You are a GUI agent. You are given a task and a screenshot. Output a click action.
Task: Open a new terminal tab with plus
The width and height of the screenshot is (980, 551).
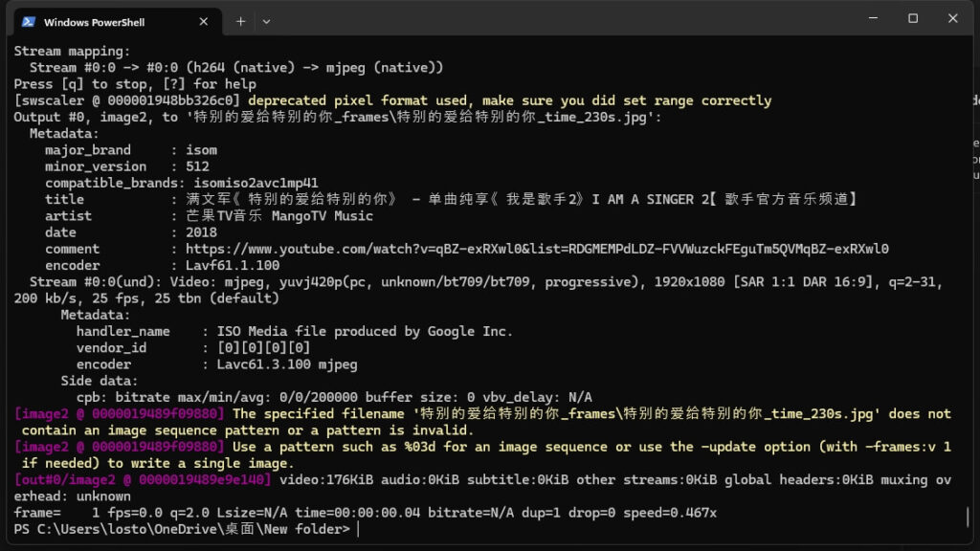pyautogui.click(x=240, y=22)
